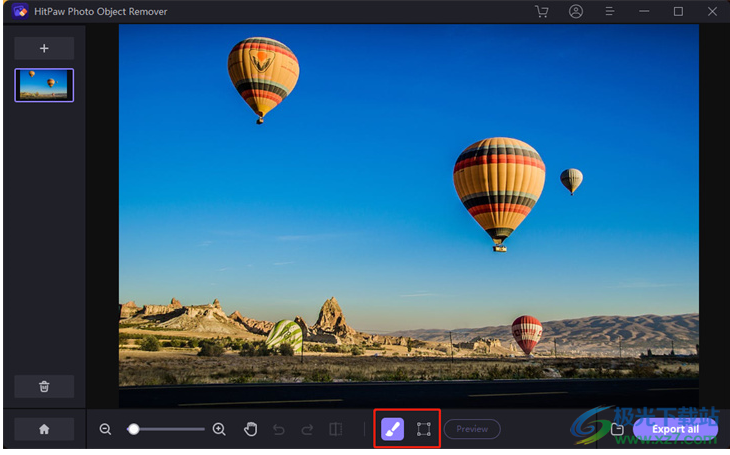Open the user account profile icon
This screenshot has height=455, width=730.
pos(576,11)
